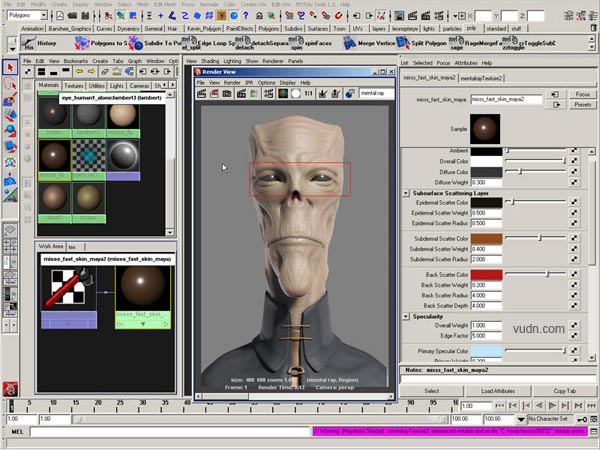Open viewport Lighting panel menu
The width and height of the screenshot is (600, 450).
[232, 61]
